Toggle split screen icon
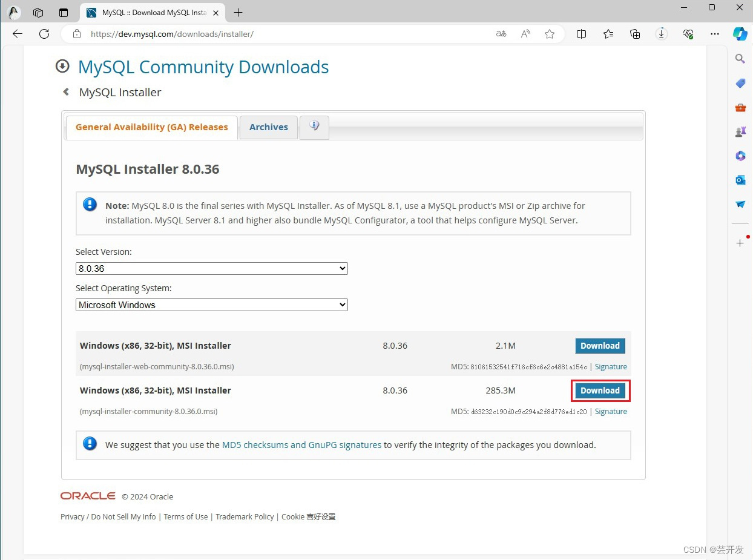Image resolution: width=753 pixels, height=560 pixels. point(582,35)
